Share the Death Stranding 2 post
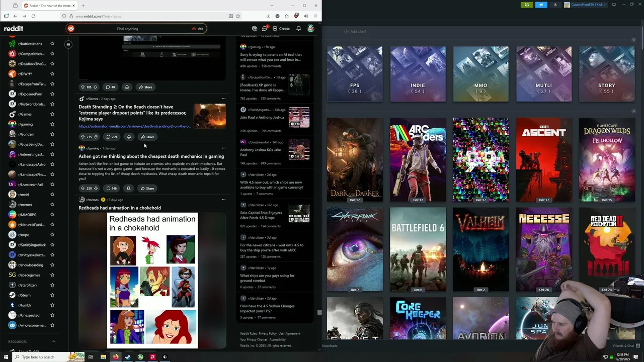 [x=147, y=137]
